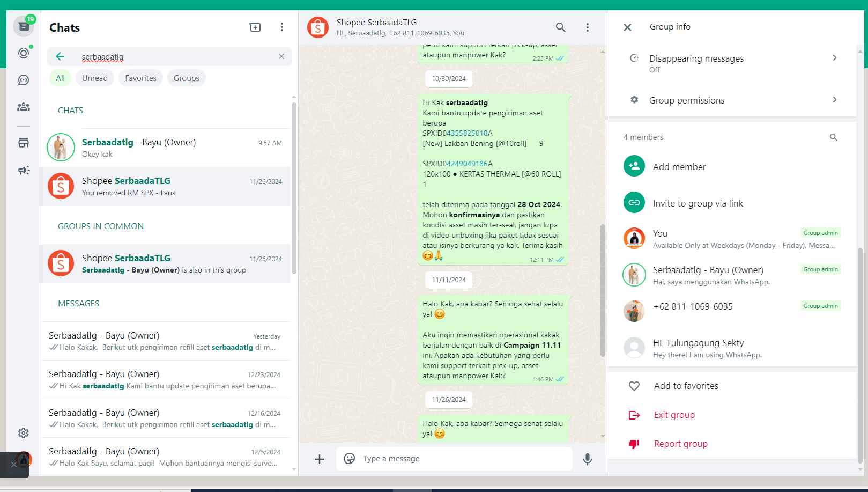
Task: Click the 11/11/2024 date marker
Action: point(449,280)
